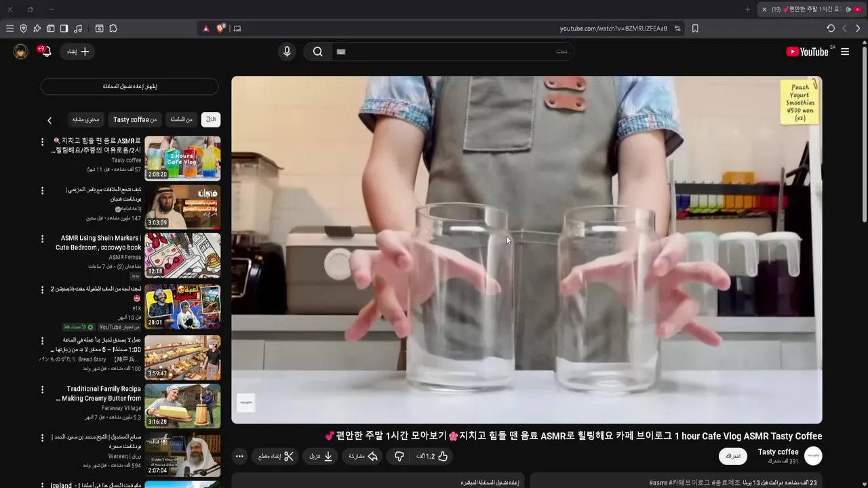Open the wallet icon in the toolbar
868x488 pixels.
click(50, 28)
